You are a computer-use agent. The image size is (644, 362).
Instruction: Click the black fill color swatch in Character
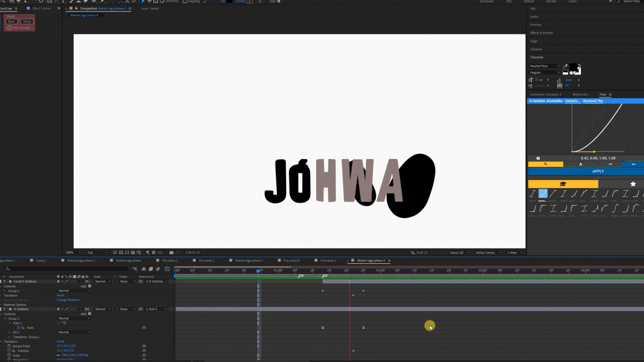573,67
